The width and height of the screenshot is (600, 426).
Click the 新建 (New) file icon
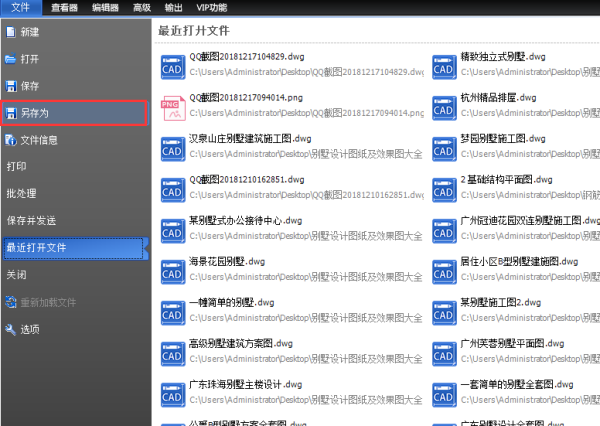pos(11,32)
